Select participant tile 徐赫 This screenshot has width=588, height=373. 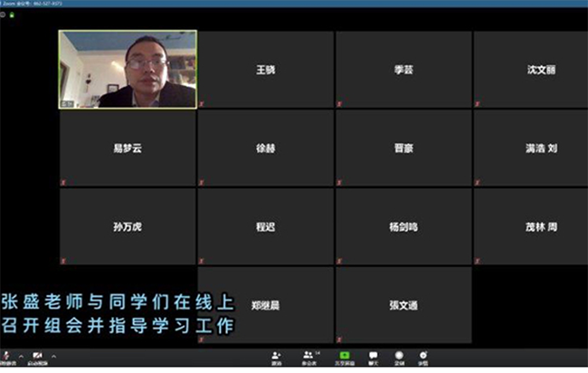pyautogui.click(x=265, y=148)
